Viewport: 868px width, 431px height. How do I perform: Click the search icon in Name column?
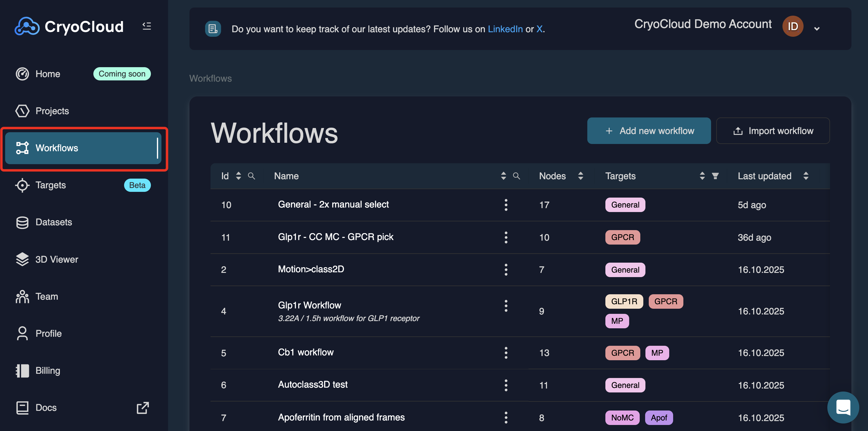click(x=516, y=176)
